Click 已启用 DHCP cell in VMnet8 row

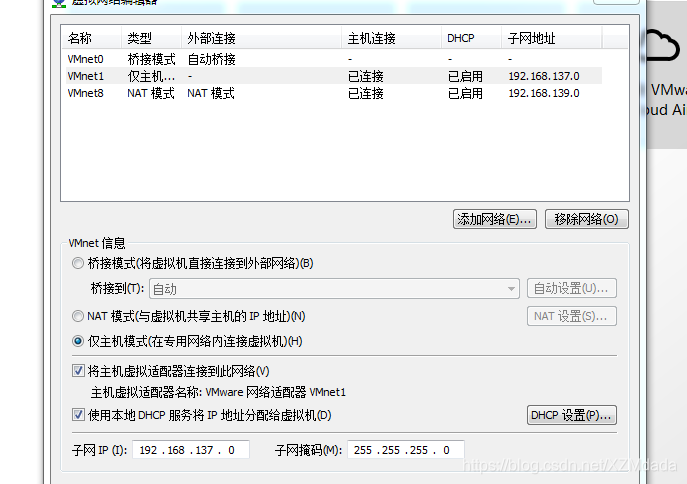[x=465, y=93]
